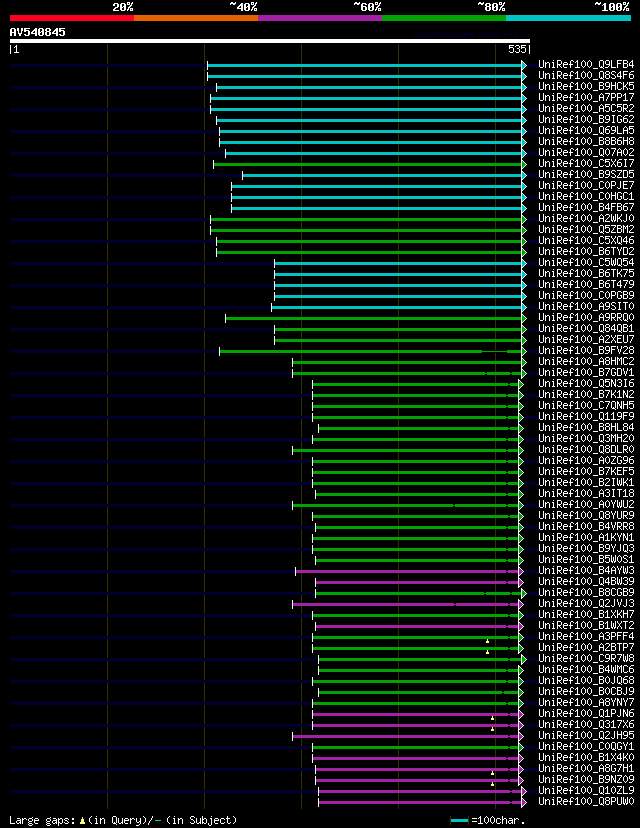Image resolution: width=640 pixels, height=828 pixels.
Task: Click the UniRef100_Q8PUW0 label
Action: [x=586, y=801]
